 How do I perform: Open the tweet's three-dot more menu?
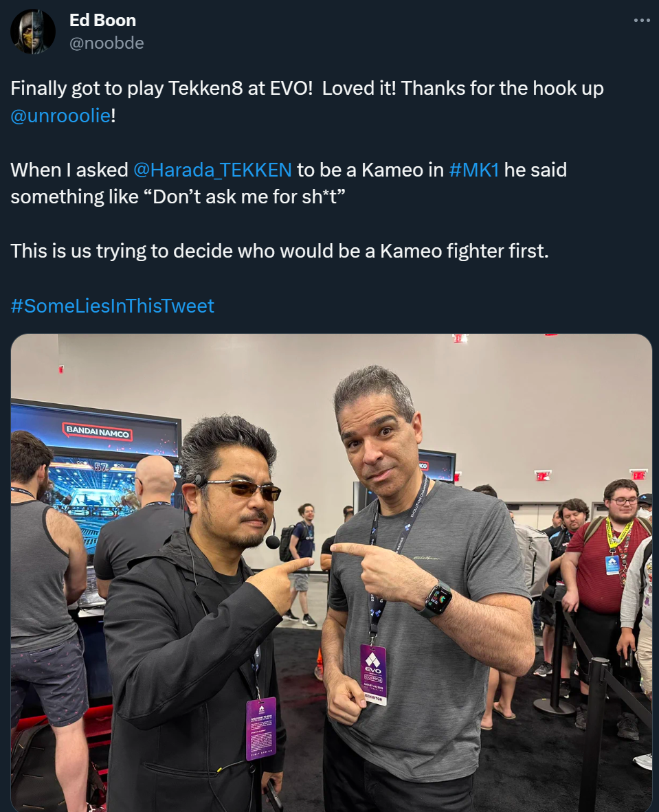(x=641, y=20)
